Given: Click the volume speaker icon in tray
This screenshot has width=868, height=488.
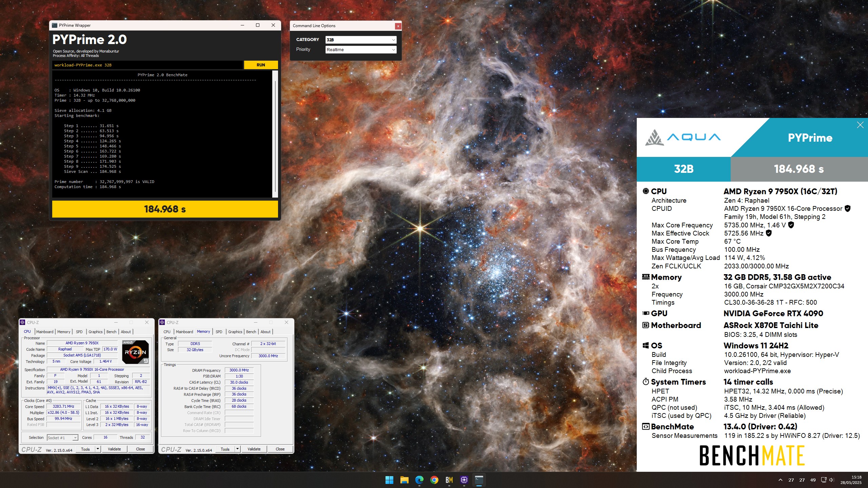Looking at the screenshot, I should [x=831, y=480].
